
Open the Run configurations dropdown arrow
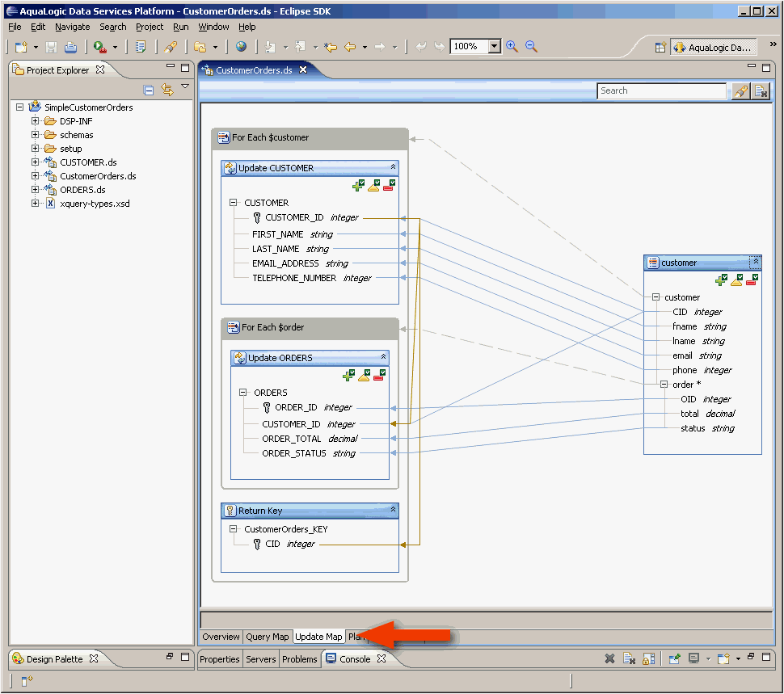coord(115,48)
